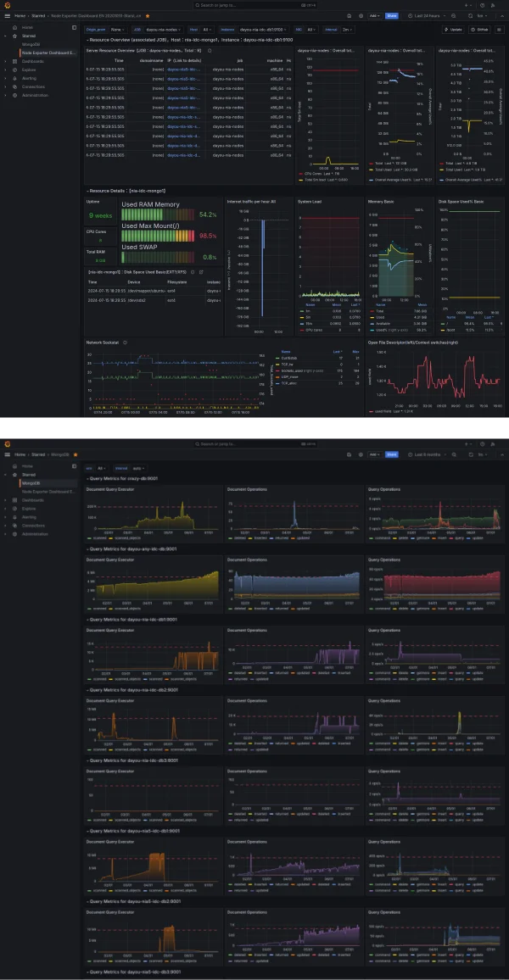Open help icon in Node Exporter window
Image resolution: width=509 pixels, height=980 pixels.
click(482, 6)
